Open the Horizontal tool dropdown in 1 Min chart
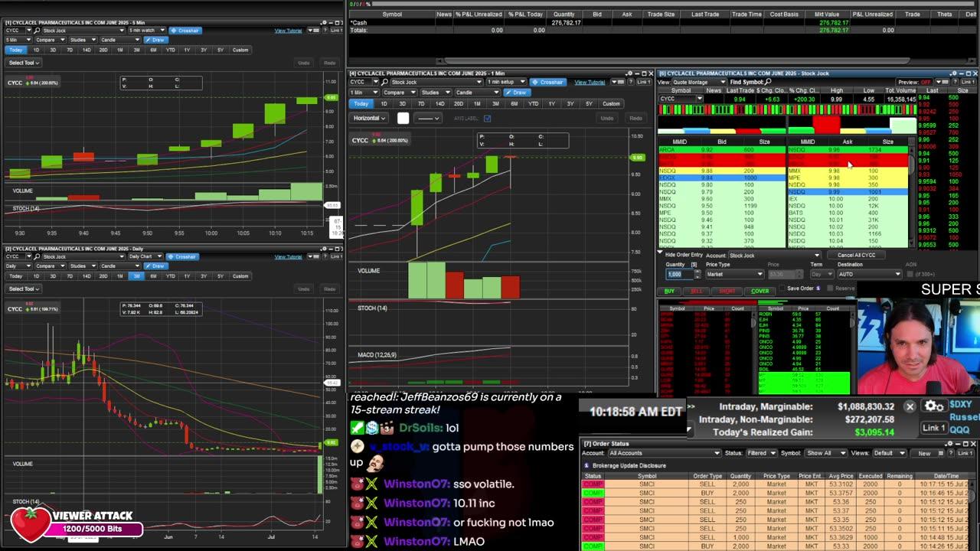The height and width of the screenshot is (551, 980). click(369, 118)
